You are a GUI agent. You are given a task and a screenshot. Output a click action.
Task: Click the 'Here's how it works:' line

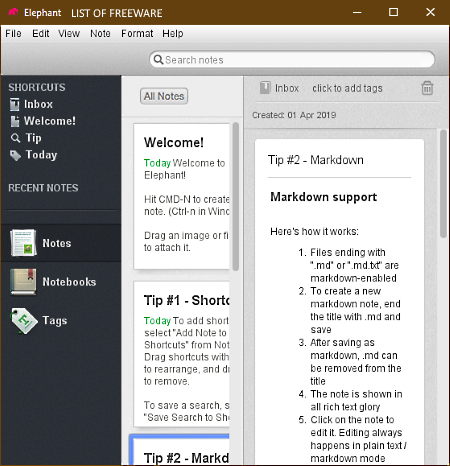[314, 231]
